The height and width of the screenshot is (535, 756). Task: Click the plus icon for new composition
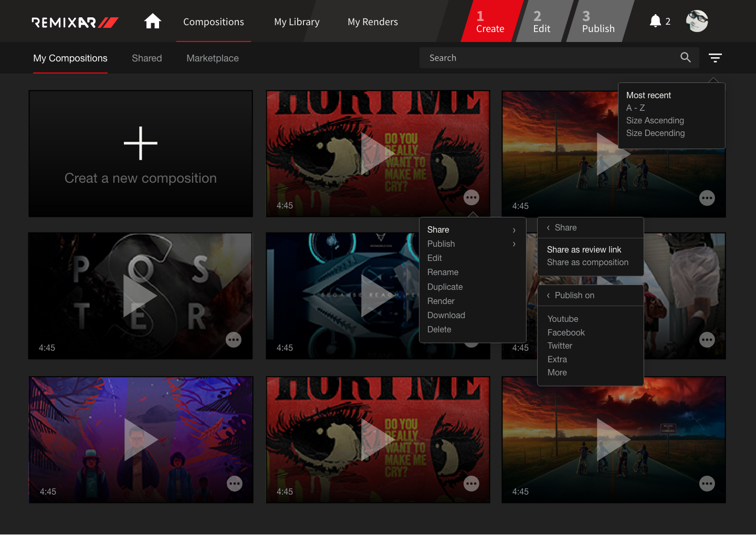pyautogui.click(x=141, y=143)
